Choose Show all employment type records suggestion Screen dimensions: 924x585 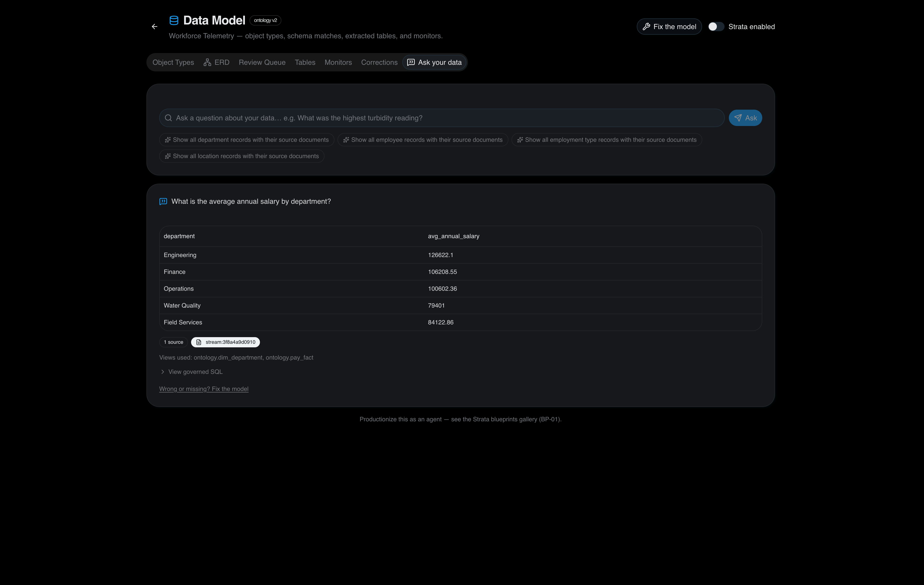pos(607,140)
